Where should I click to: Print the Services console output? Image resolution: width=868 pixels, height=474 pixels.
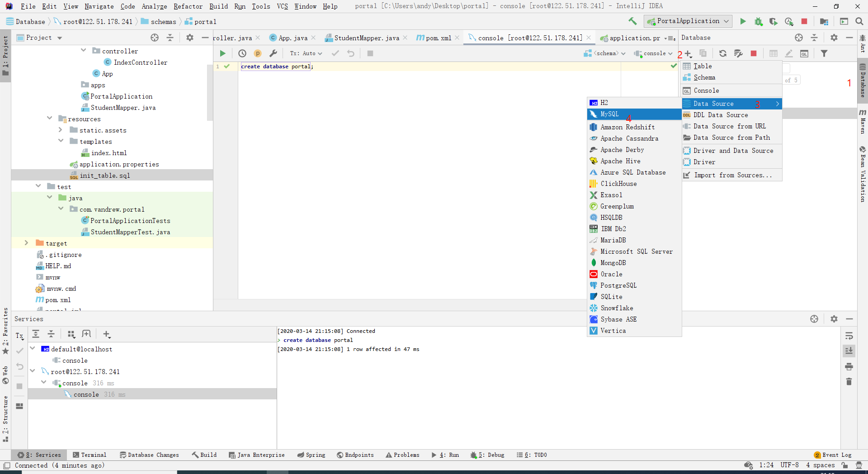[849, 366]
